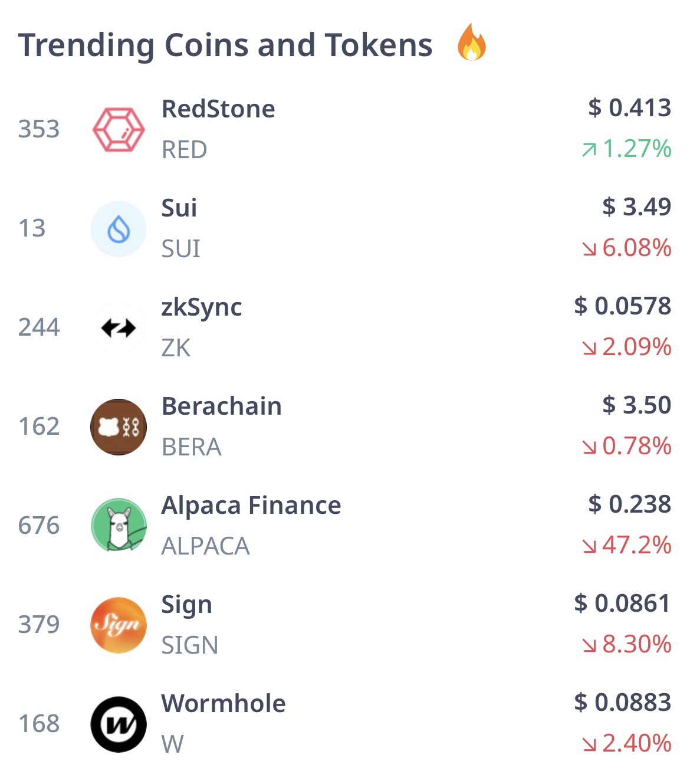Open the RedStone coin name link
Image resolution: width=690 pixels, height=784 pixels.
tap(218, 109)
